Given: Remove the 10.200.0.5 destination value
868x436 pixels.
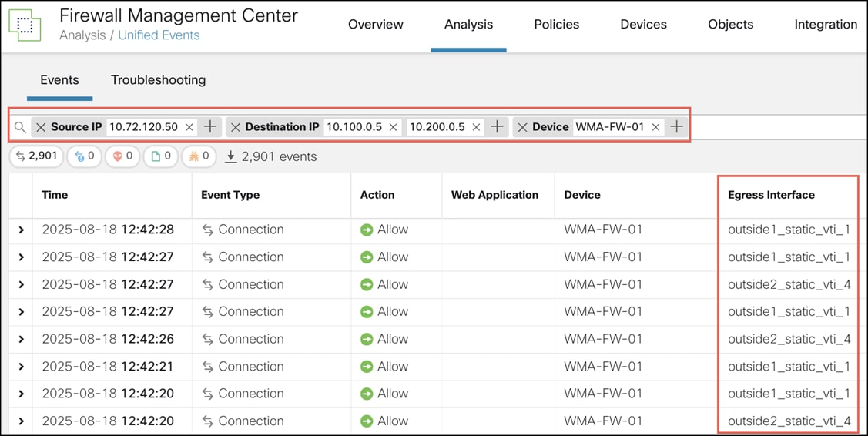Looking at the screenshot, I should [x=476, y=127].
